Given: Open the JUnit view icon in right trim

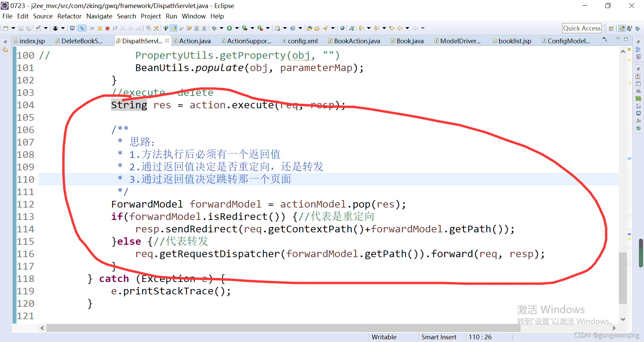Looking at the screenshot, I should click(x=638, y=121).
